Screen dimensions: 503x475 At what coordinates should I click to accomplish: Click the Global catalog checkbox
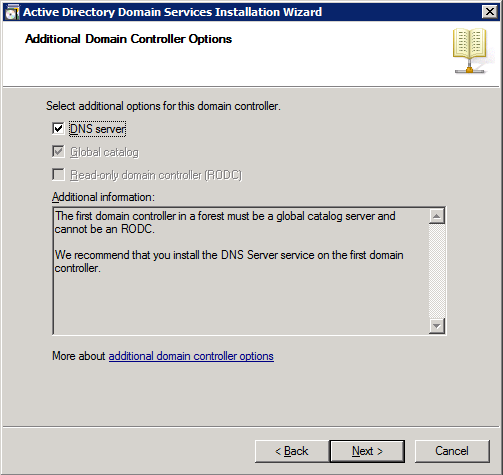58,152
